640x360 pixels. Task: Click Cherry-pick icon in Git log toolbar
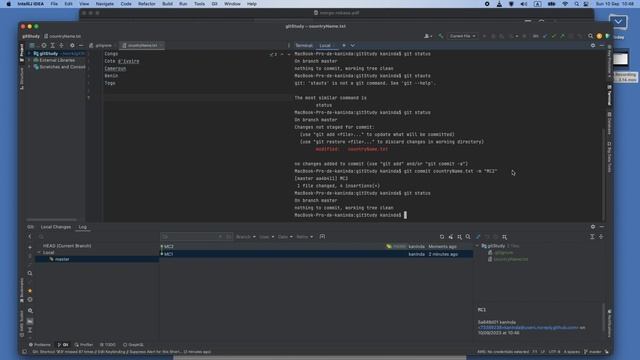[451, 237]
